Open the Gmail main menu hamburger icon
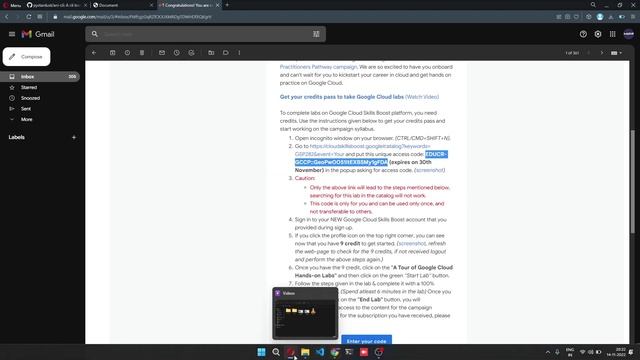640x360 pixels. [x=12, y=34]
